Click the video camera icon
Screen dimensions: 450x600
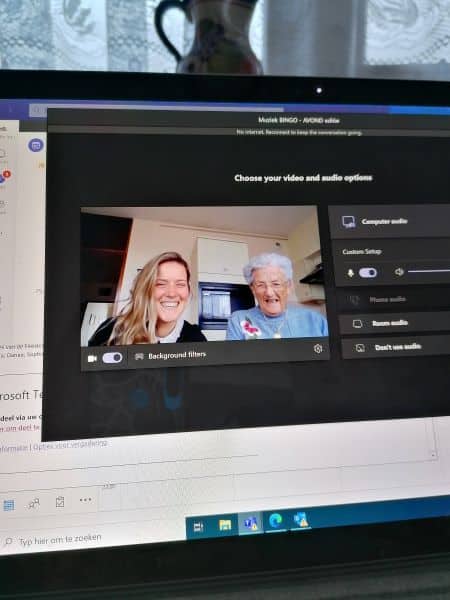coord(92,359)
